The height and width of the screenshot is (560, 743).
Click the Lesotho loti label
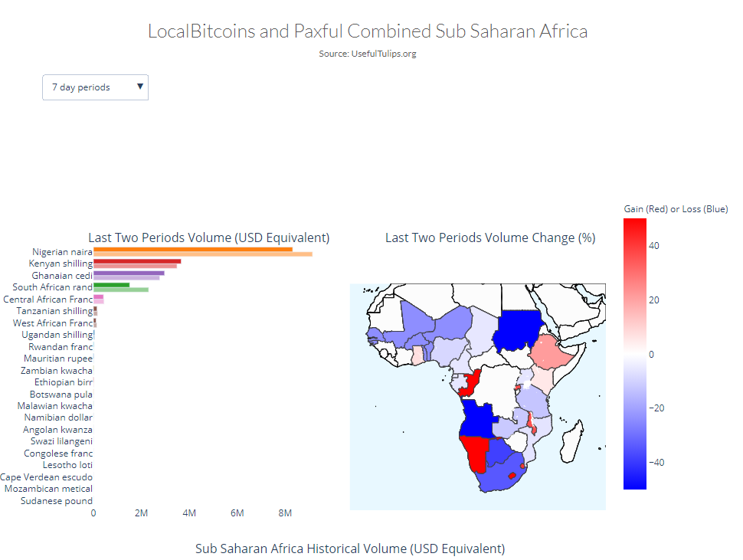[67, 465]
